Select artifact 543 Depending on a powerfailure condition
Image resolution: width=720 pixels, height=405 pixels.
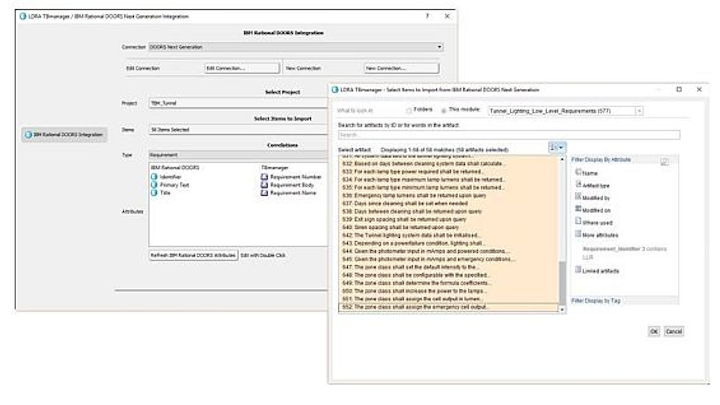point(449,243)
